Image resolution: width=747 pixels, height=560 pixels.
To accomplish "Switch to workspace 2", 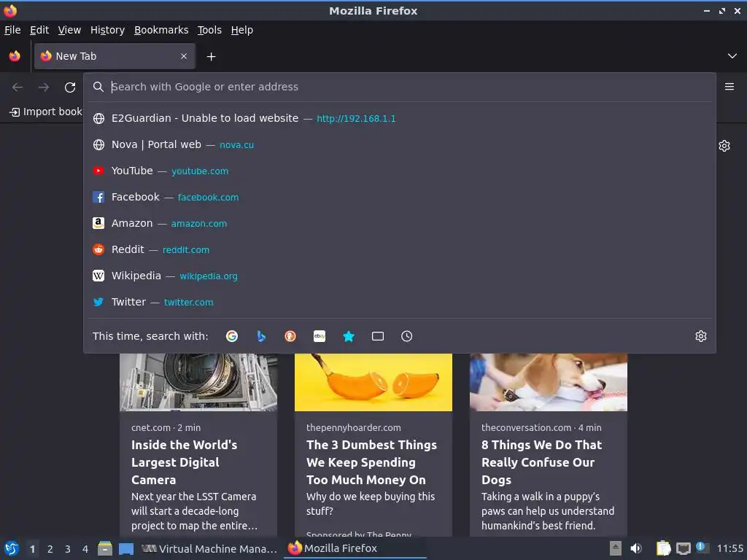I will (x=50, y=549).
